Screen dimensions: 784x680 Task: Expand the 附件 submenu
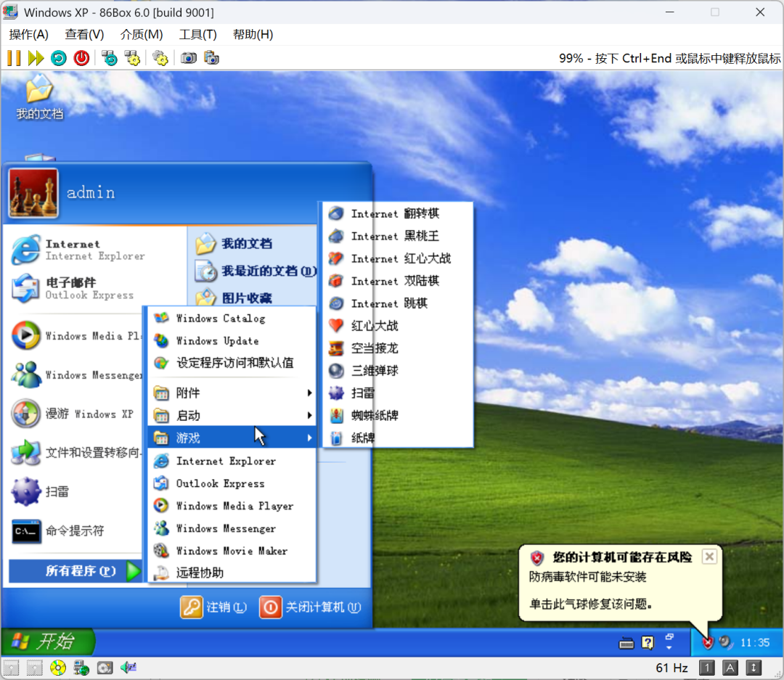(232, 393)
